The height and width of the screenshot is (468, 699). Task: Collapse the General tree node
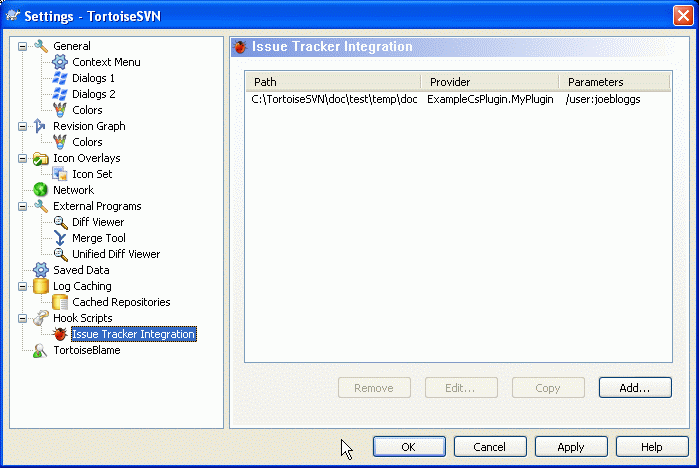click(x=22, y=46)
